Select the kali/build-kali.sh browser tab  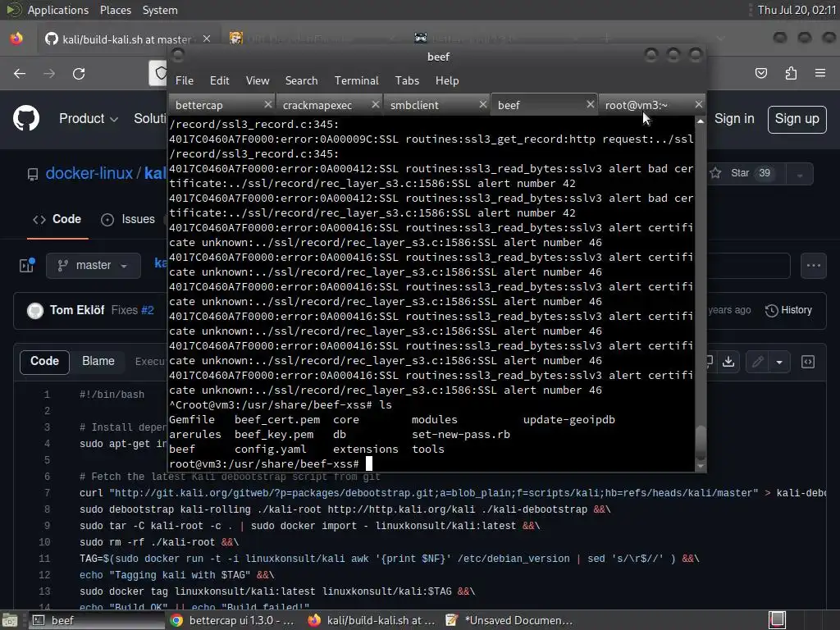click(x=127, y=39)
